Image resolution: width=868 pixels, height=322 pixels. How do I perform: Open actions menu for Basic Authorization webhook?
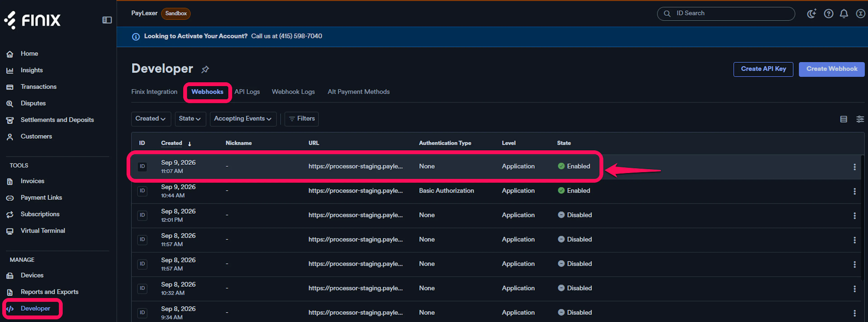(854, 191)
